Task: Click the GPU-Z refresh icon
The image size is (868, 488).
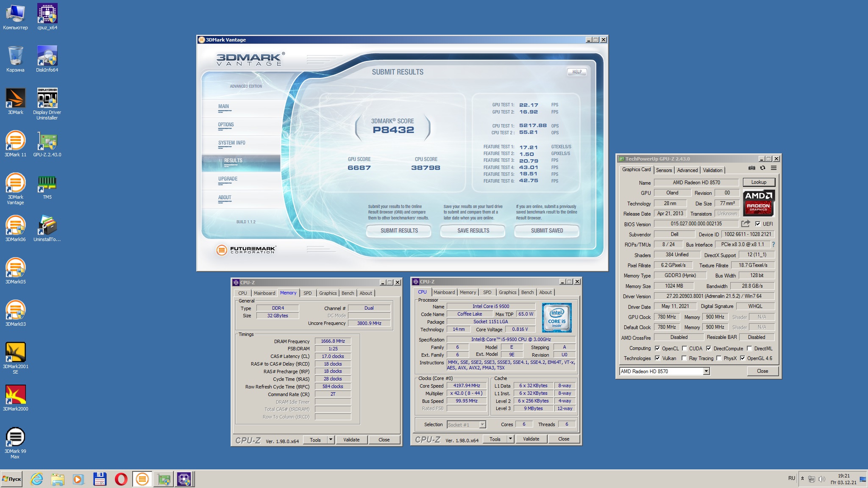Action: click(x=762, y=168)
